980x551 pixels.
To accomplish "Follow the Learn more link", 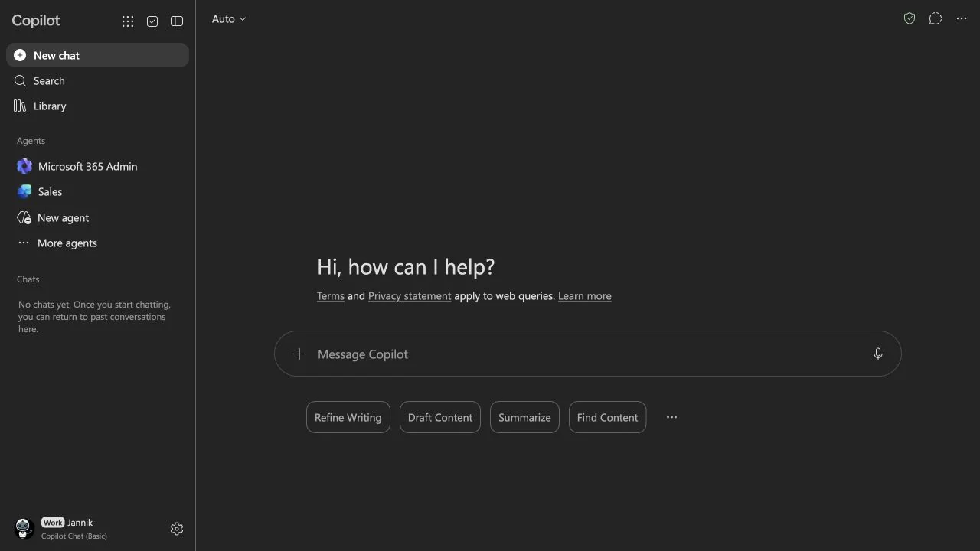I will pos(585,296).
